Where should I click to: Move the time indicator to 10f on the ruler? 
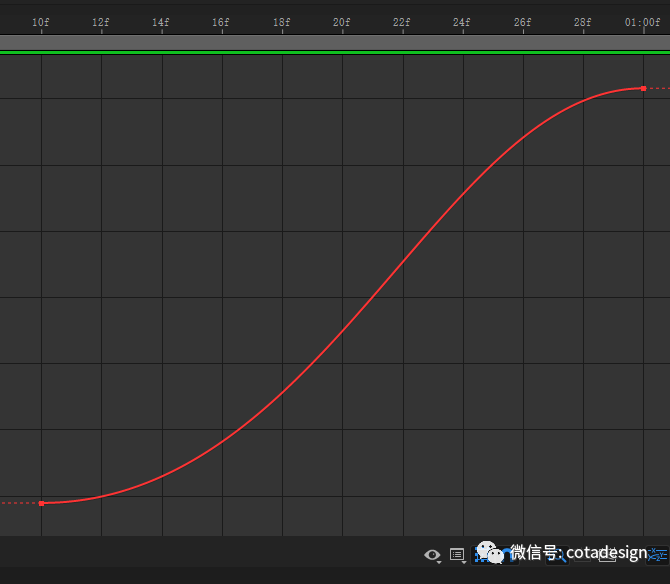[41, 22]
